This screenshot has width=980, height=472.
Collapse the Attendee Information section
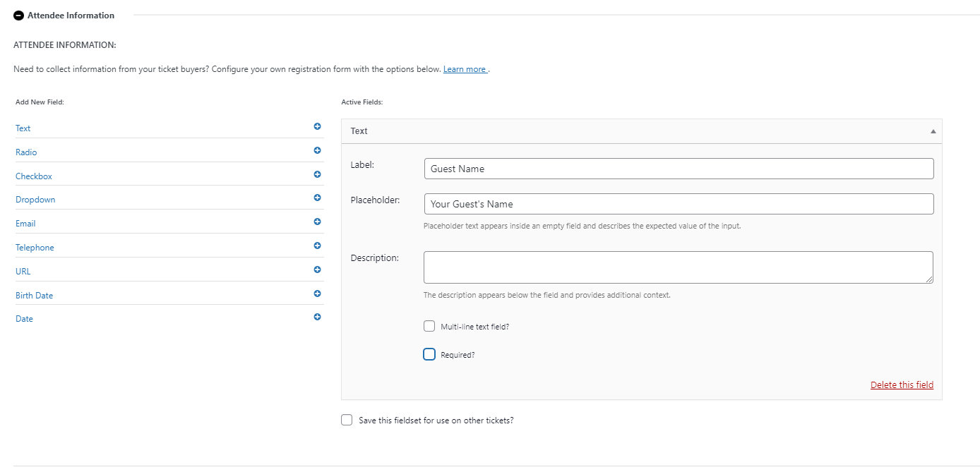18,15
